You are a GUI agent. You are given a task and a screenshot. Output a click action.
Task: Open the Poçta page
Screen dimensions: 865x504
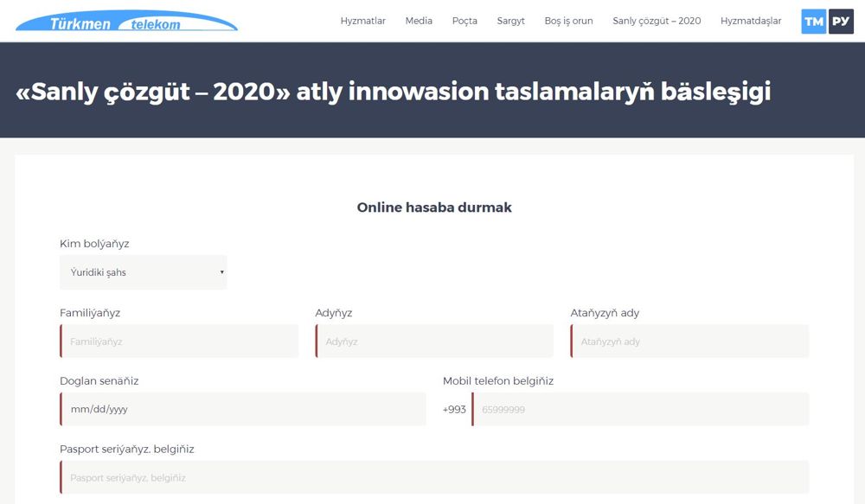tap(464, 21)
